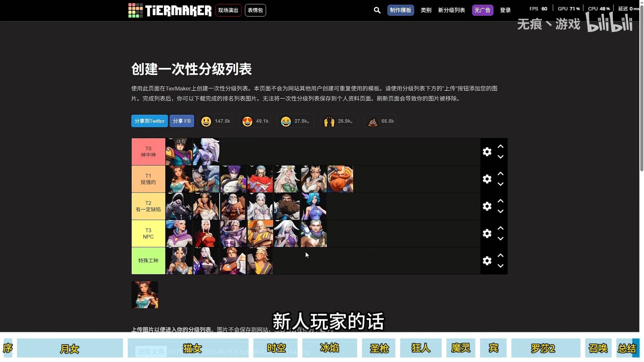Move T1 row down with chevron
The image size is (644, 362).
click(500, 184)
